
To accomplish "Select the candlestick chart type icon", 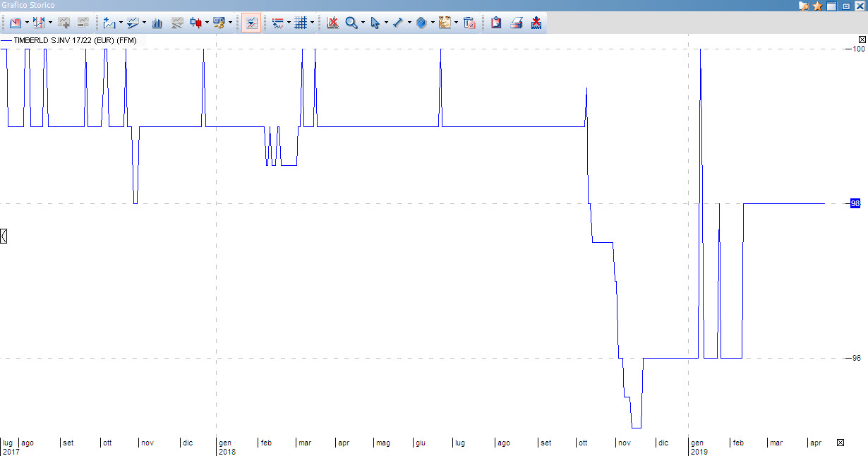I will pos(195,23).
